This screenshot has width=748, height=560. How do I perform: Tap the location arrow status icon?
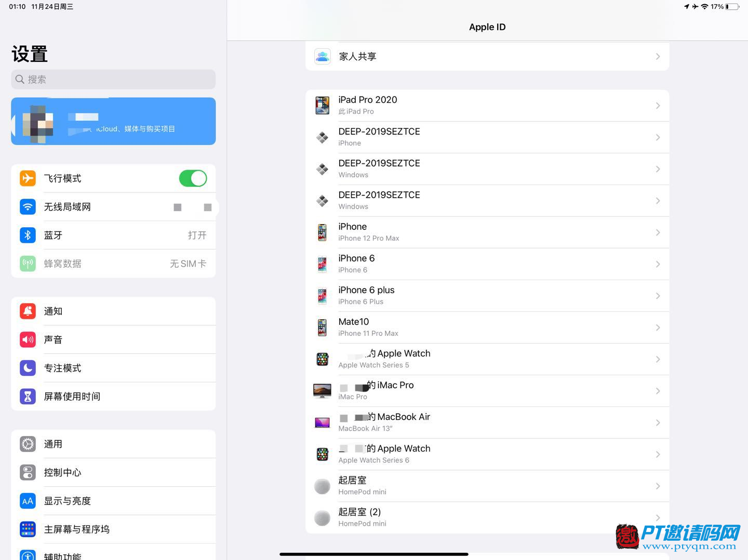tap(687, 7)
